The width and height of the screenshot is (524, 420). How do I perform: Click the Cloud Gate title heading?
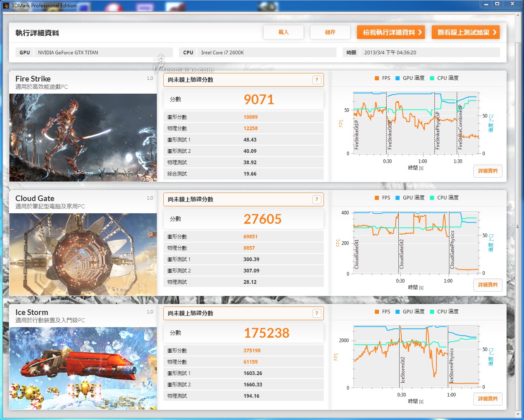coord(35,198)
